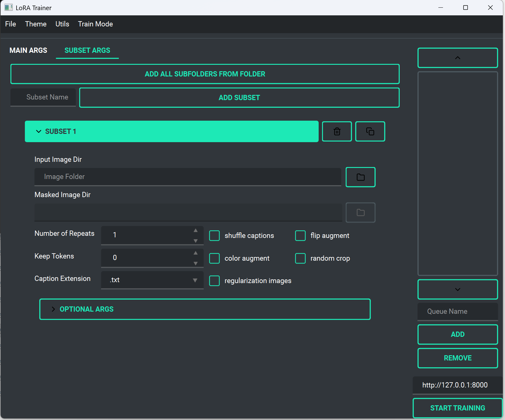The height and width of the screenshot is (420, 505).
Task: Focus the Queue Name input field
Action: click(x=457, y=312)
